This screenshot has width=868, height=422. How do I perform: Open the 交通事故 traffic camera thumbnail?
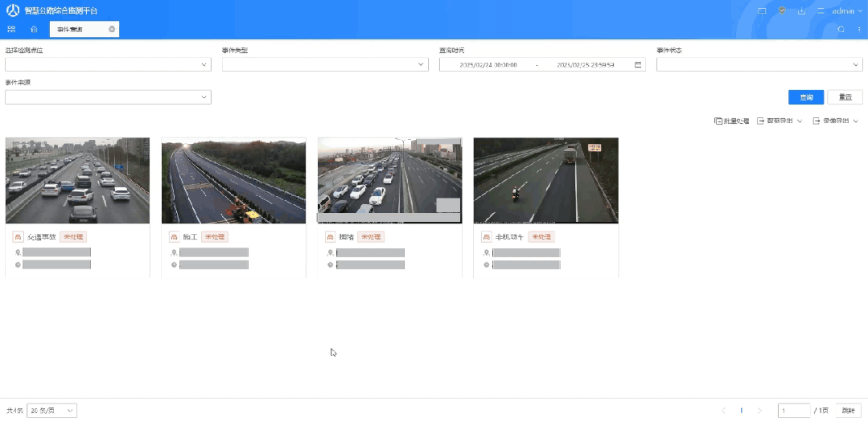pyautogui.click(x=77, y=180)
